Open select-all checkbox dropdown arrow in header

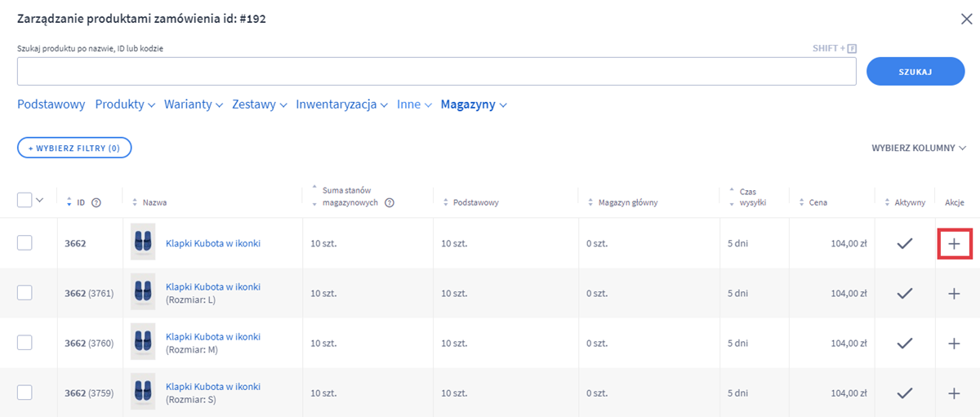click(40, 201)
